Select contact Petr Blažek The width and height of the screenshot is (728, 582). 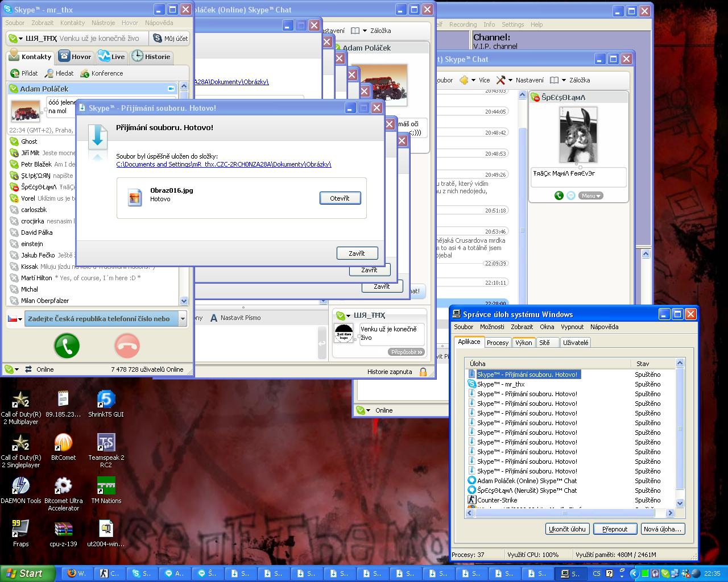(94, 164)
